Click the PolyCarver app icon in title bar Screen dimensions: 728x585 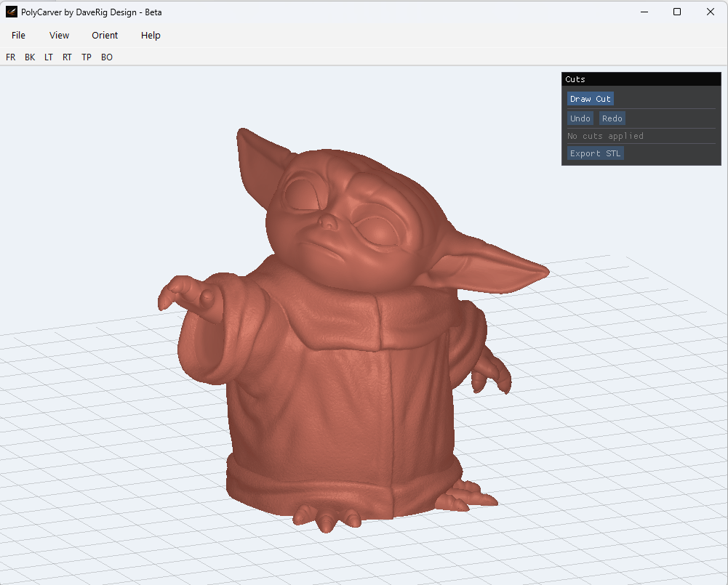pos(12,12)
